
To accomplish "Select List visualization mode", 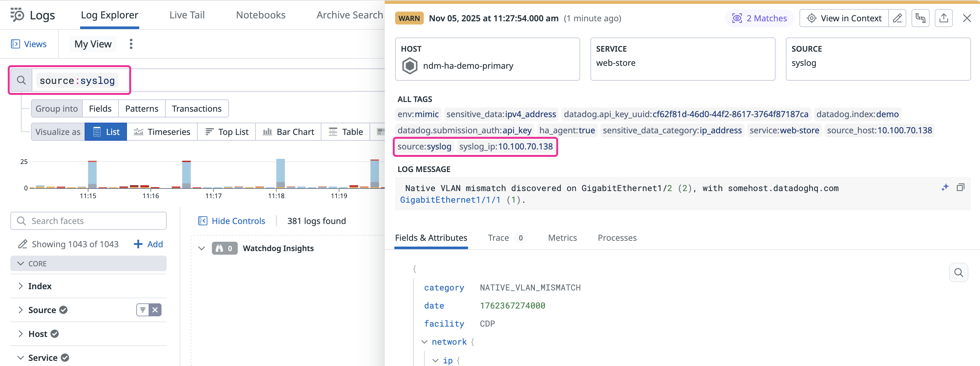I will point(106,132).
